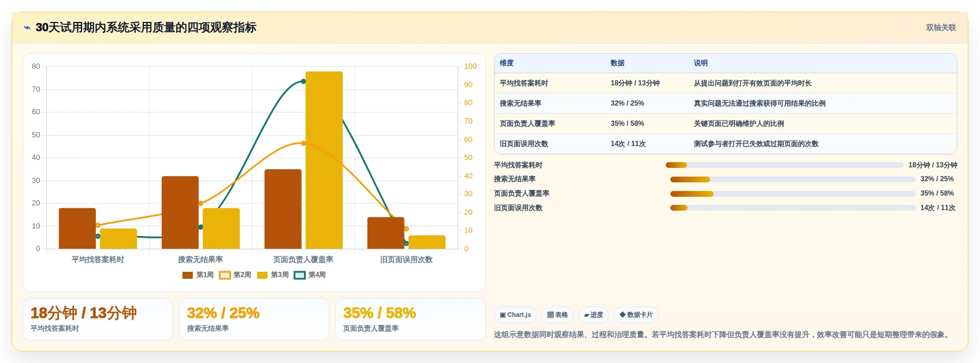Viewport: 980px width, 363px height.
Task: Click the brown bar in 搜索无结果率 group
Action: click(x=180, y=213)
